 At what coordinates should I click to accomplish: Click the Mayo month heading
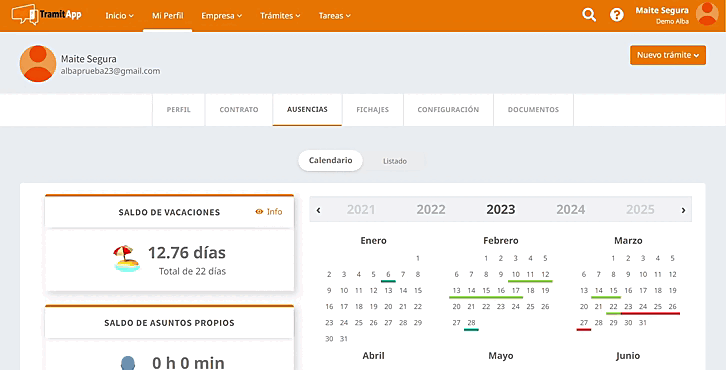pyautogui.click(x=501, y=356)
